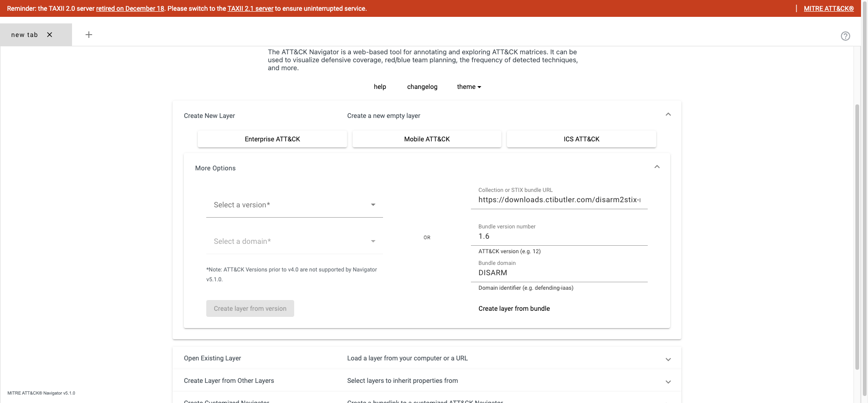
Task: Collapse the More Options section
Action: [x=657, y=167]
